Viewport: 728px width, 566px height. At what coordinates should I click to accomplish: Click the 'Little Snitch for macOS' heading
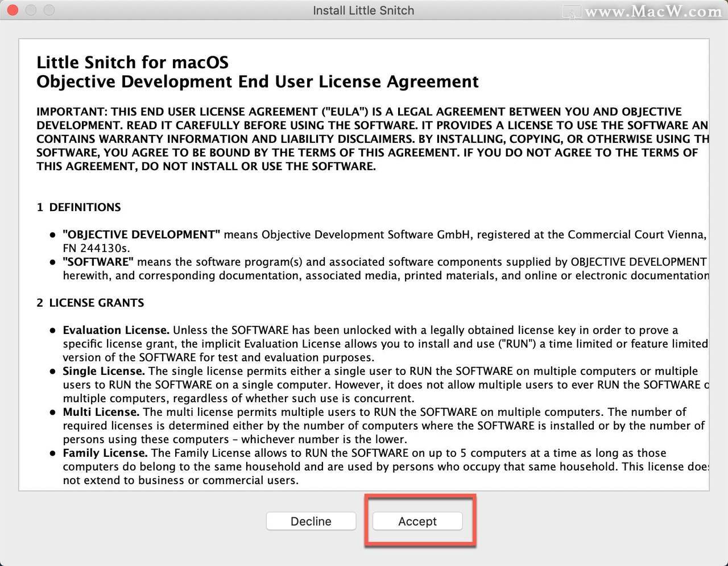(133, 62)
